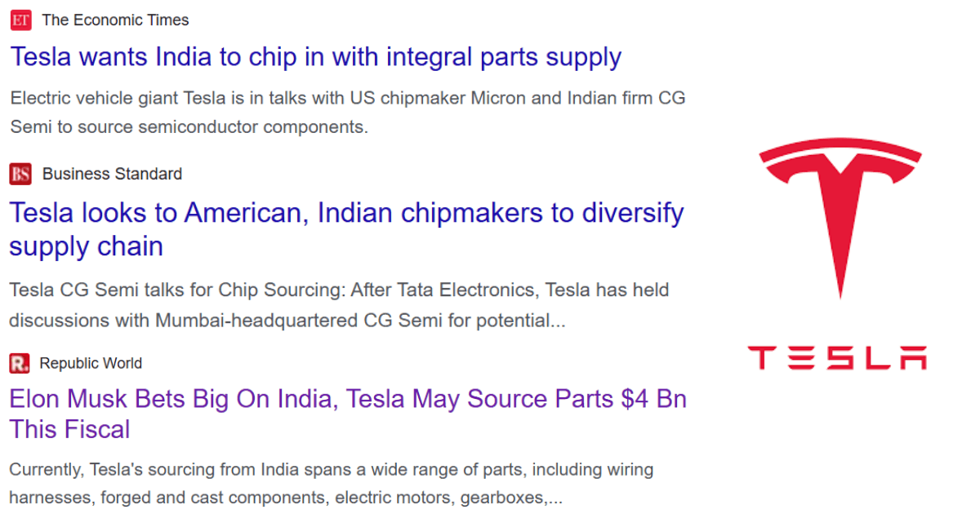Screen dimensions: 980x514
Task: Click 'supply chain' on second headline line
Action: 86,246
